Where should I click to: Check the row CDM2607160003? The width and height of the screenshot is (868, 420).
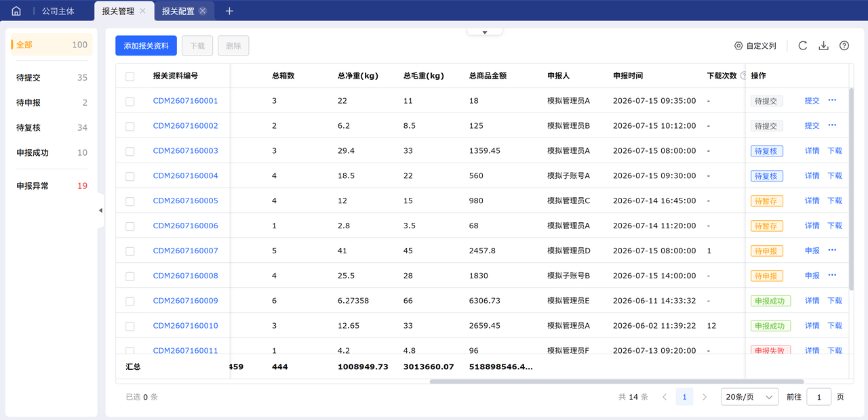click(x=130, y=151)
